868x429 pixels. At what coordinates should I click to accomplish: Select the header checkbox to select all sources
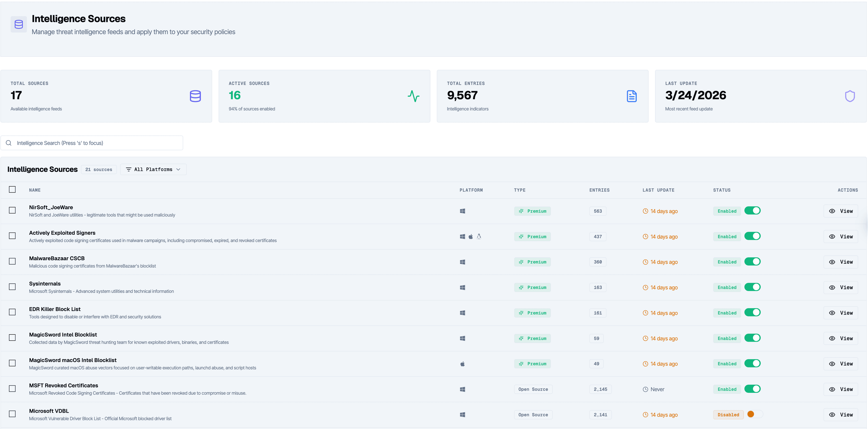(x=12, y=189)
